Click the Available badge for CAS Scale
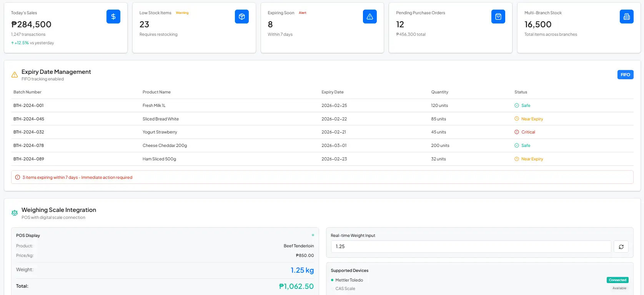This screenshot has height=295, width=644. 619,288
